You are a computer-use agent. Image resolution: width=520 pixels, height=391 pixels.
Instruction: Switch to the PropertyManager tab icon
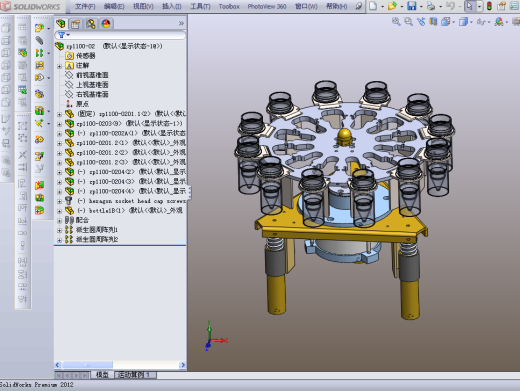(76, 24)
